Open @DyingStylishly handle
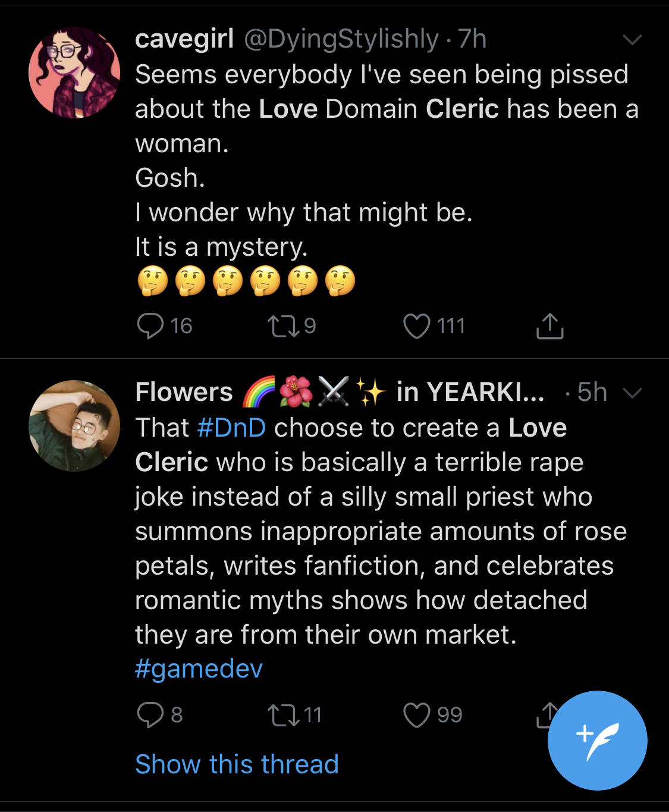The image size is (669, 812). 341,39
